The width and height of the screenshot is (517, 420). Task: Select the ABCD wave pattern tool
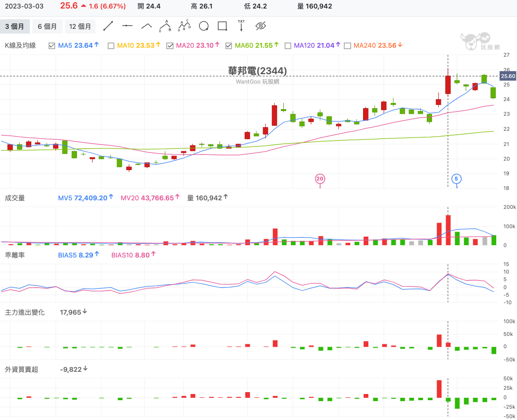(185, 26)
